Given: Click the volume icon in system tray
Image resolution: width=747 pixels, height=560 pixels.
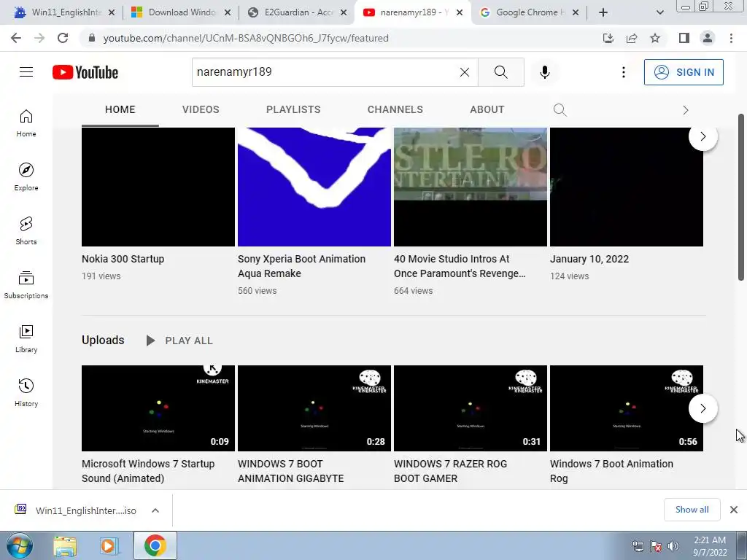Looking at the screenshot, I should (673, 546).
